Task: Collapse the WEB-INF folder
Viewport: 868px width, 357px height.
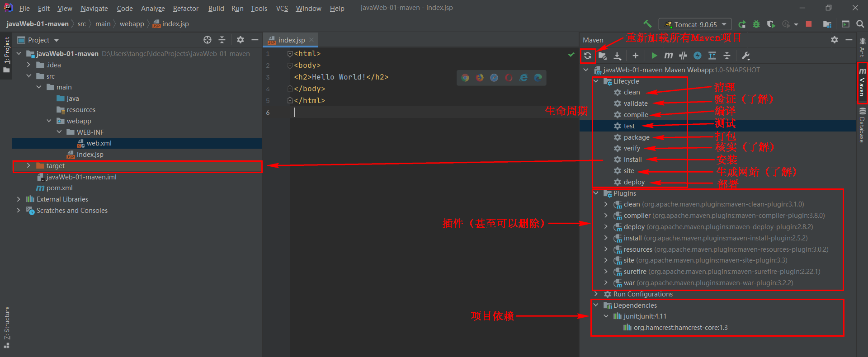Action: pos(59,132)
